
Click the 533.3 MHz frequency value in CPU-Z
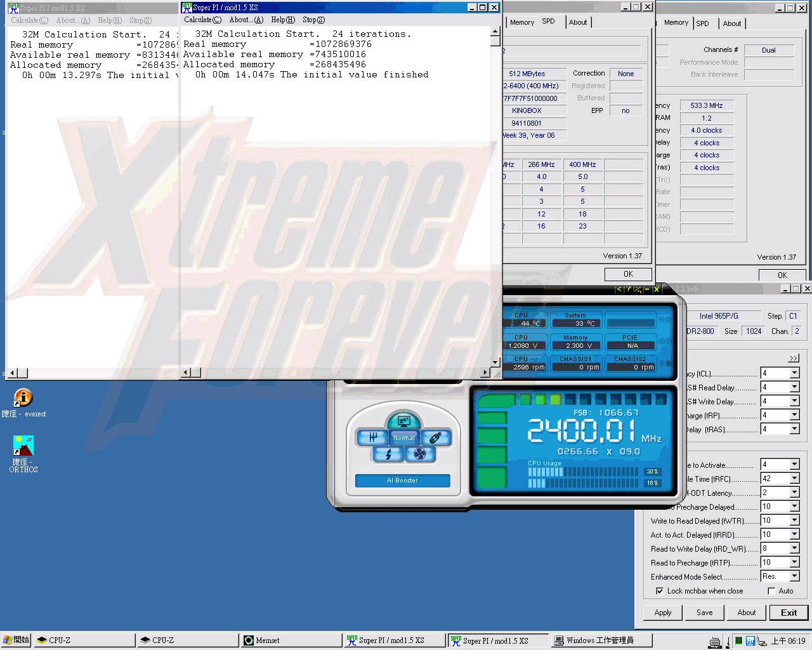(x=707, y=105)
